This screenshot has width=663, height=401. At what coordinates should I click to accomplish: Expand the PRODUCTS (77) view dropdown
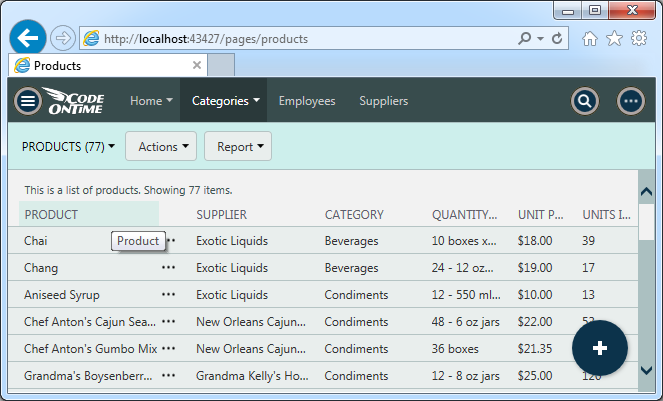(68, 147)
